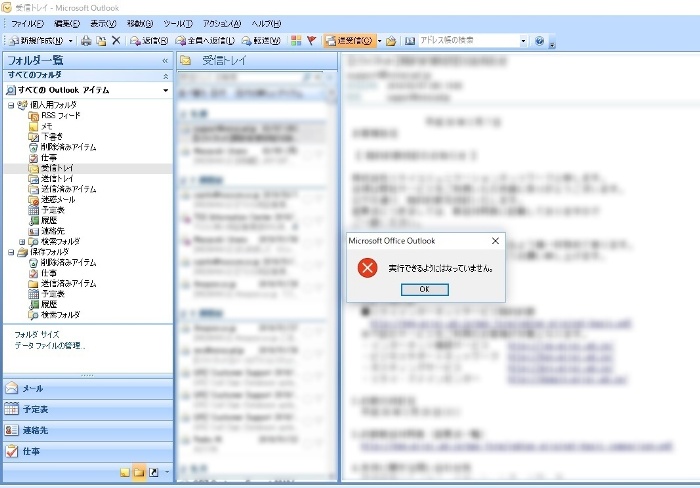The image size is (700, 488).
Task: Click the categorize color grid icon
Action: tap(296, 41)
